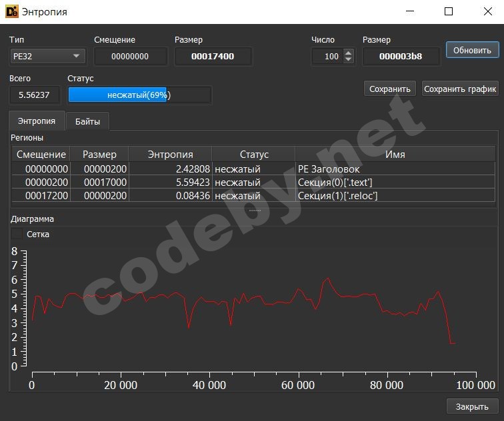This screenshot has width=504, height=421.
Task: Decrease the Число count stepper
Action: (348, 60)
